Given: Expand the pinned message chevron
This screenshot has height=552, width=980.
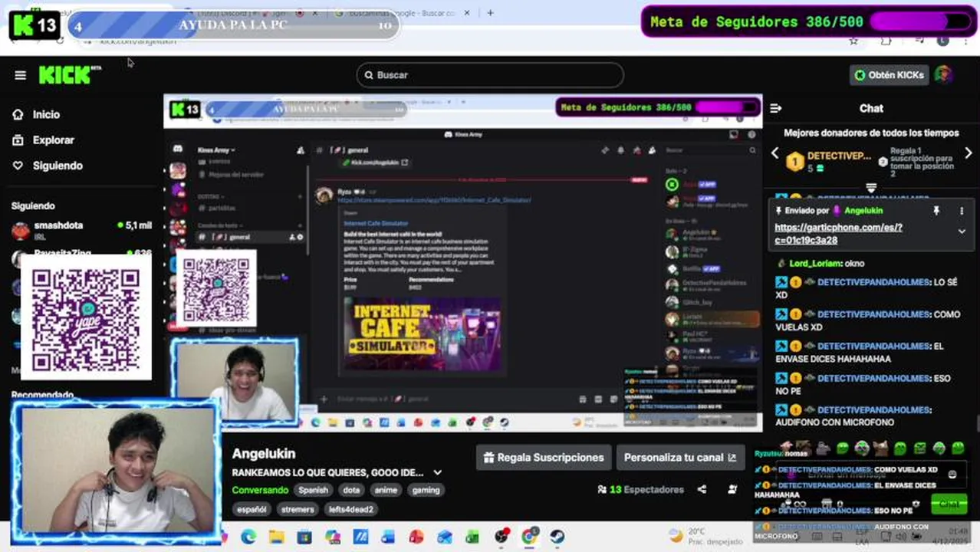Looking at the screenshot, I should [962, 231].
